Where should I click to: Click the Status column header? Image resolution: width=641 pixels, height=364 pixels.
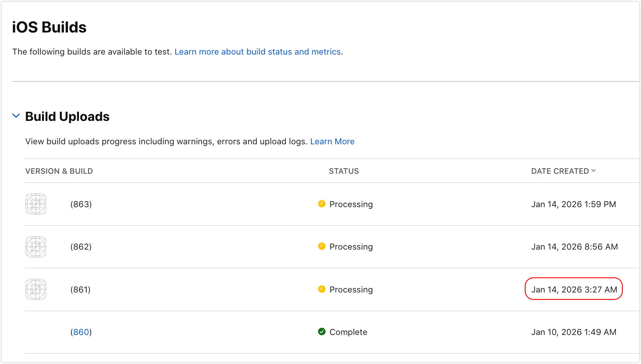[x=343, y=171]
